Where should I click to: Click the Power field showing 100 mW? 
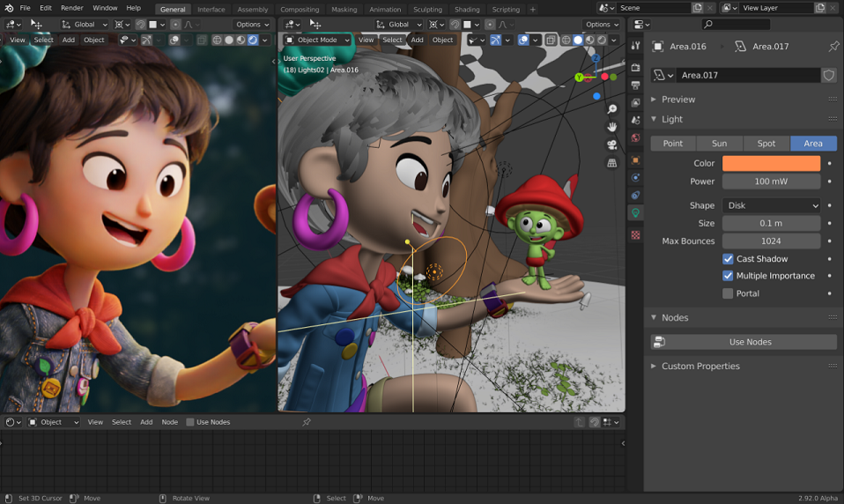point(772,182)
